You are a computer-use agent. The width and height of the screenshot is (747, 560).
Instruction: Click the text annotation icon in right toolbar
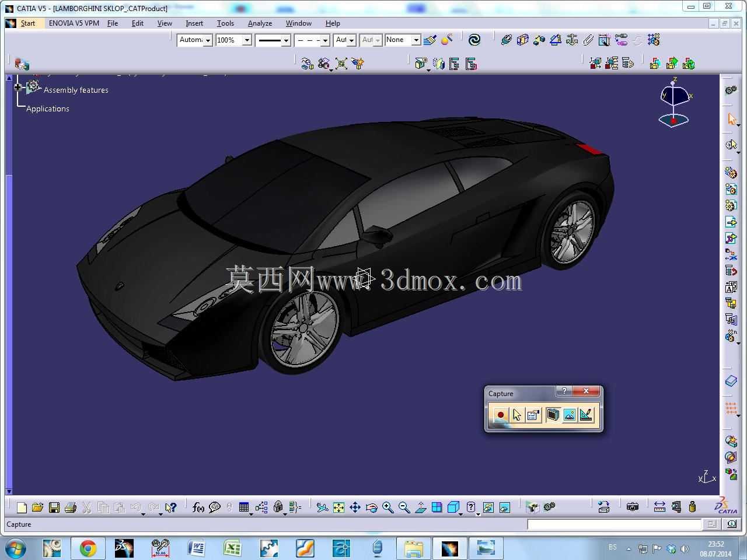(x=731, y=287)
